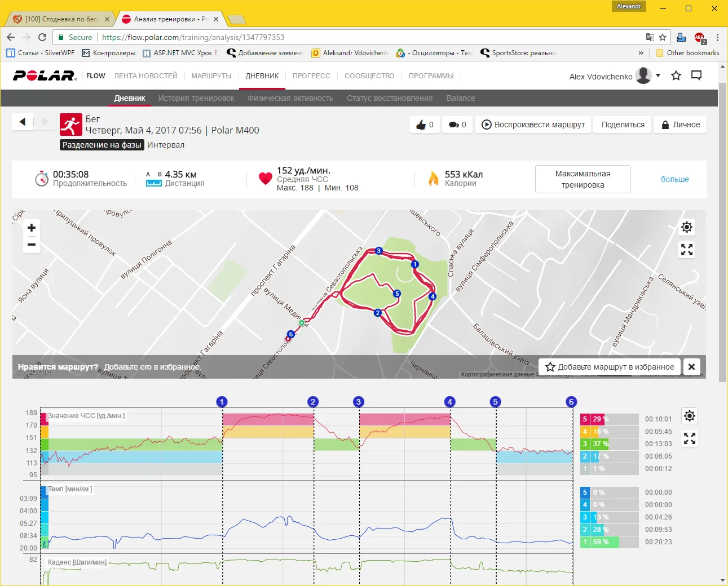This screenshot has height=586, width=728.
Task: Open map settings gear icon
Action: tap(687, 227)
